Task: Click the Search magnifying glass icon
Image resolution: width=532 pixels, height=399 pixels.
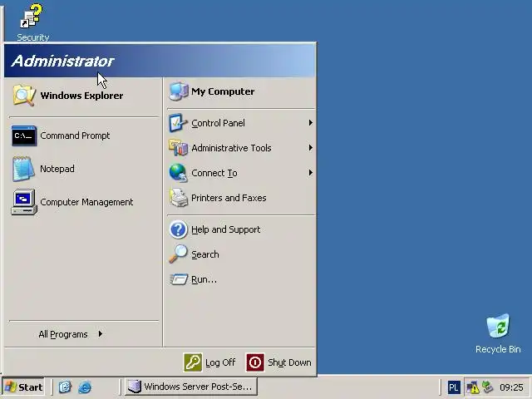Action: pyautogui.click(x=179, y=254)
